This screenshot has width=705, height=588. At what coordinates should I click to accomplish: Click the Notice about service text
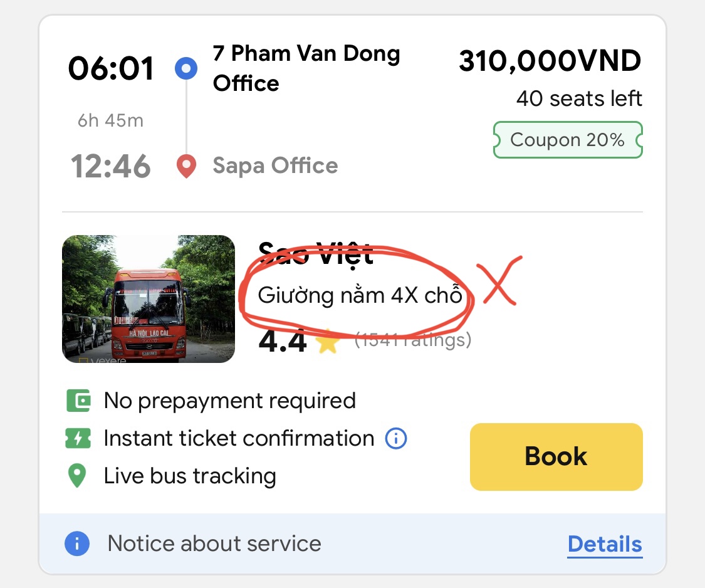214,543
